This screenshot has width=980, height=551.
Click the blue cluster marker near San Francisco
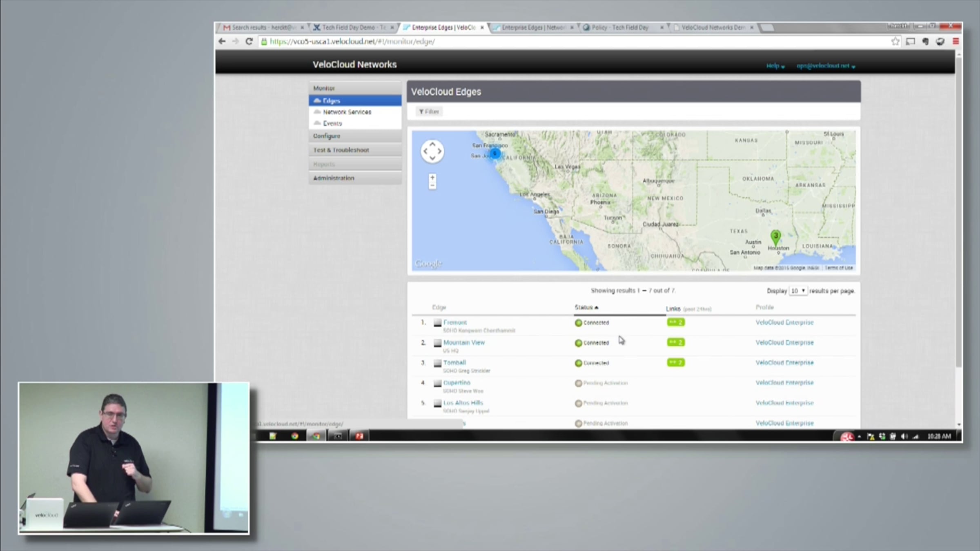pyautogui.click(x=495, y=153)
